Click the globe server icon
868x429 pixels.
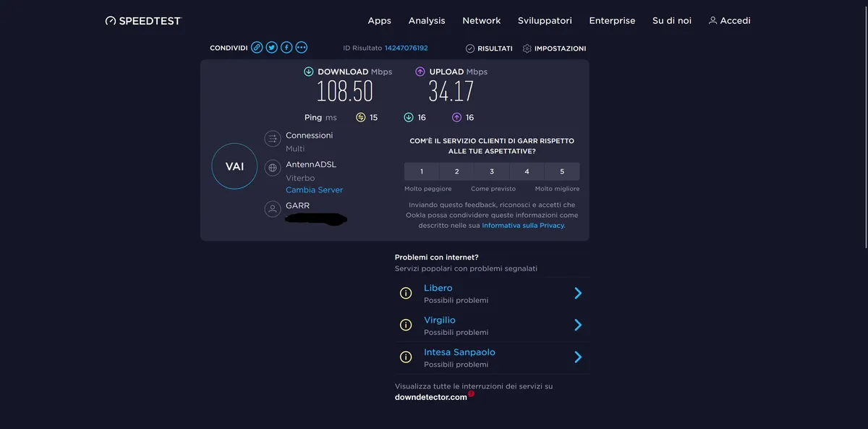(x=273, y=168)
